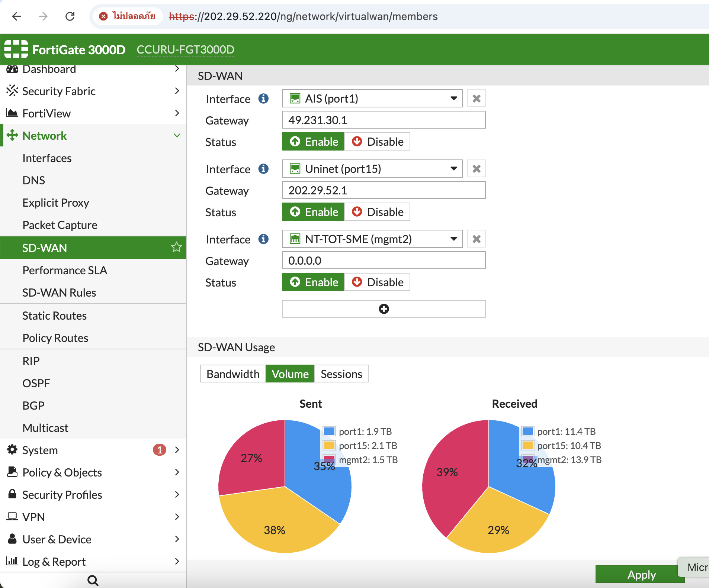
Task: Set AIS (port1) status to Disable
Action: click(x=377, y=142)
